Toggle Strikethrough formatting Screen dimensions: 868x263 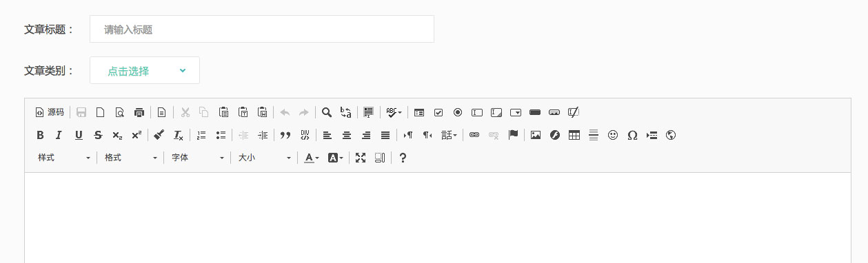pyautogui.click(x=98, y=135)
